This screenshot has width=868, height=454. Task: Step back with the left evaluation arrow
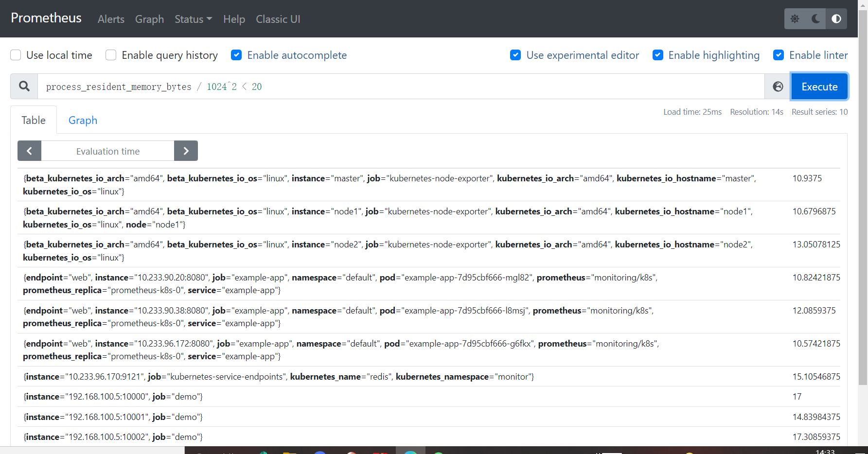click(29, 151)
